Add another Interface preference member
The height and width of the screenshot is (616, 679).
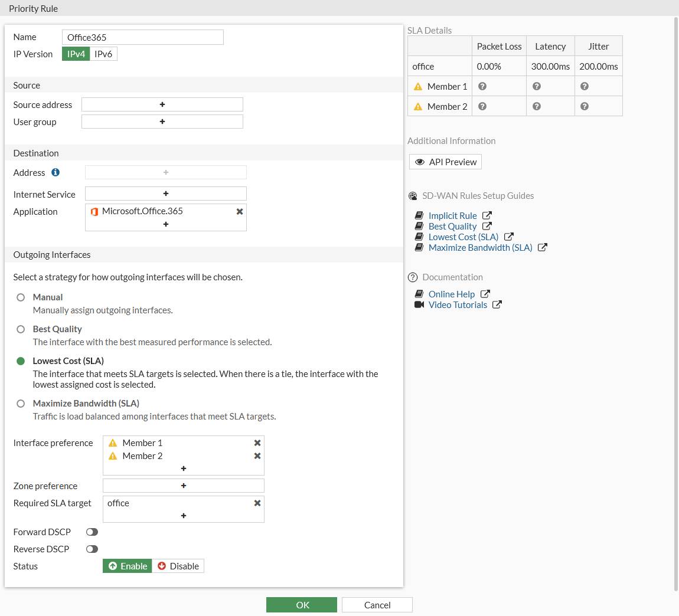[x=184, y=468]
